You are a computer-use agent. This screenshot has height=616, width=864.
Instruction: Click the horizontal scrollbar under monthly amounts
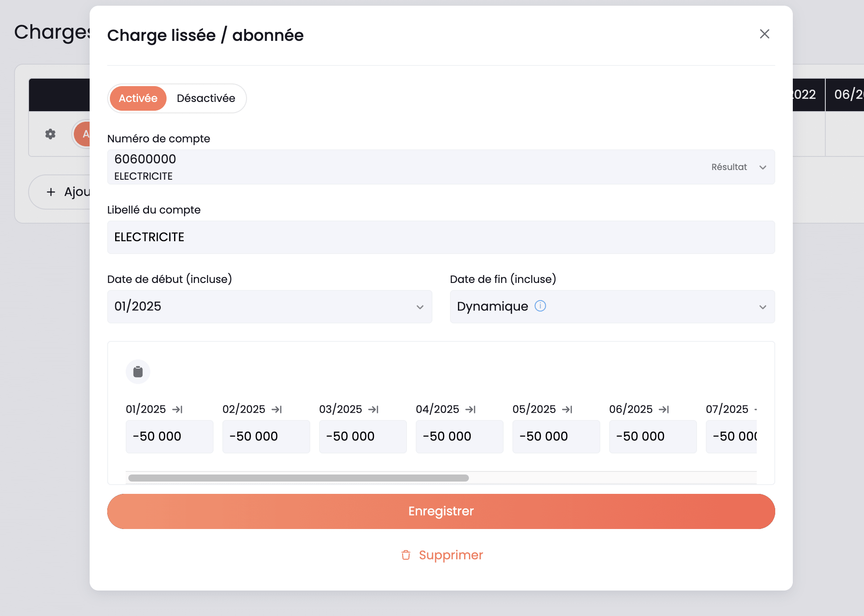(x=298, y=478)
